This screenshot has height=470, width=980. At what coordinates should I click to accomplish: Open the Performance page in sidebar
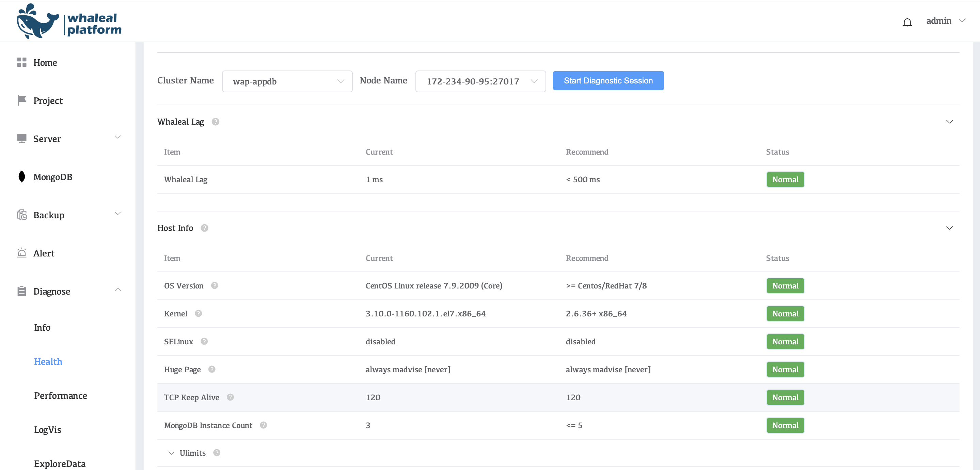61,395
